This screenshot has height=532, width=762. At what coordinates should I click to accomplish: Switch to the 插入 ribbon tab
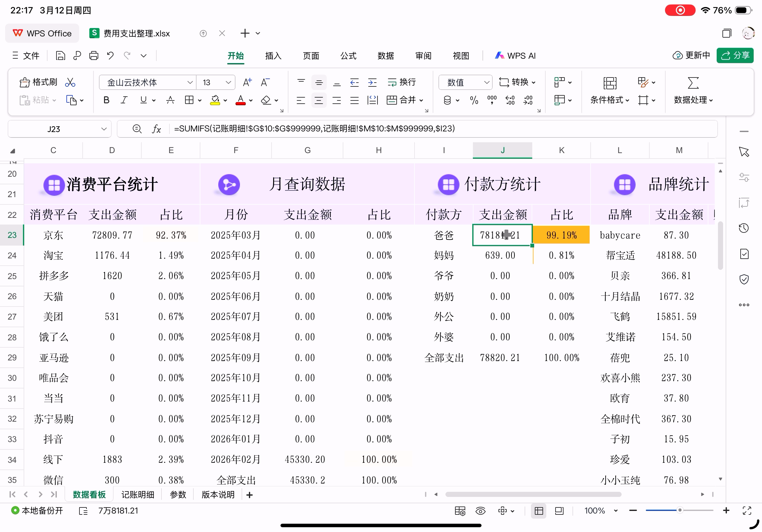[273, 55]
